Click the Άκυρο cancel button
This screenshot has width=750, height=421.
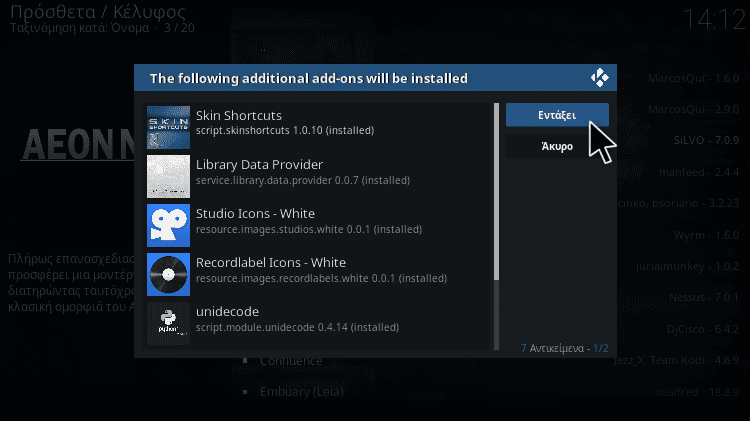point(557,146)
